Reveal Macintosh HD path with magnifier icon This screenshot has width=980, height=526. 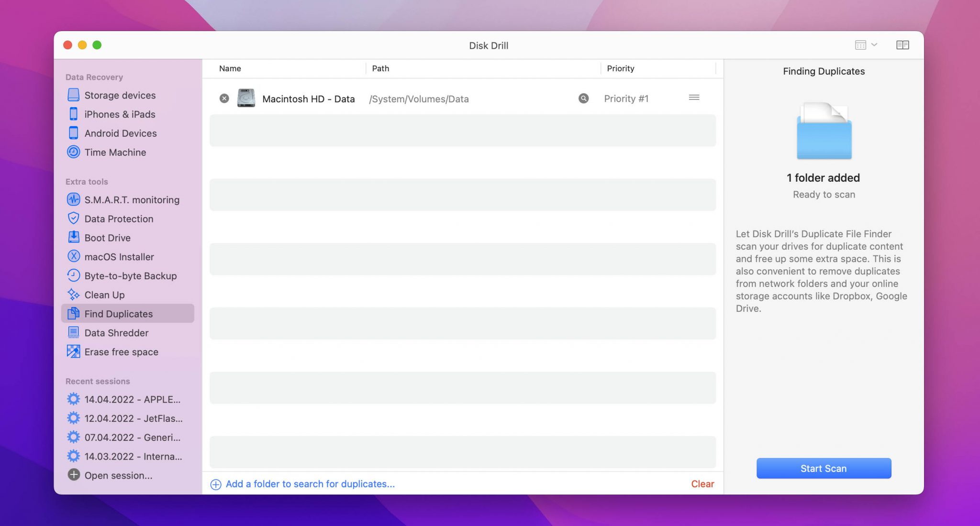click(x=583, y=99)
